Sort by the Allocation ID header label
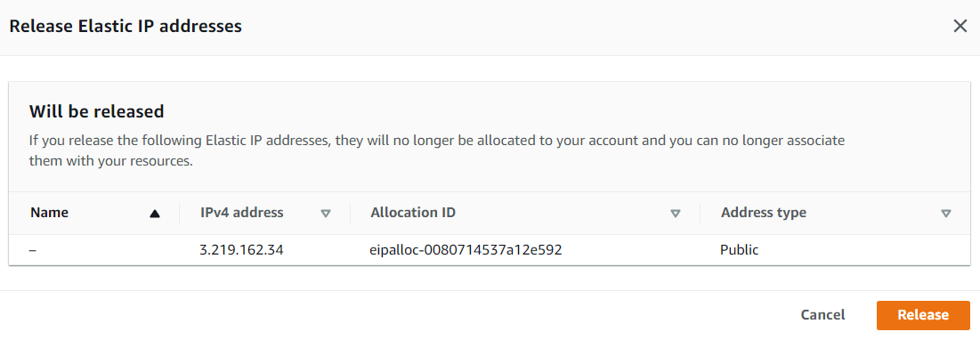Viewport: 980px width, 340px height. pyautogui.click(x=413, y=213)
